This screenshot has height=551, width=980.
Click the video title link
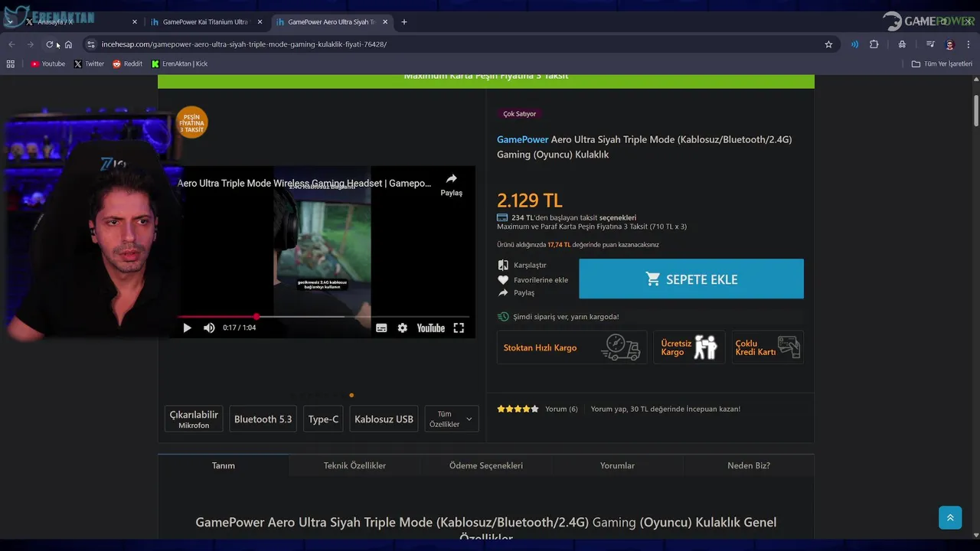pos(304,184)
